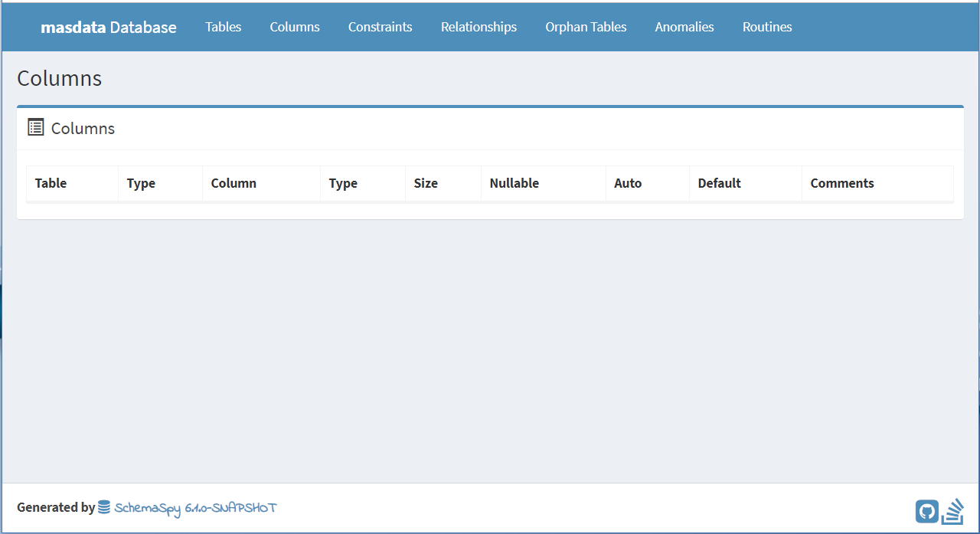980x534 pixels.
Task: Select the Columns navigation item
Action: pyautogui.click(x=295, y=27)
